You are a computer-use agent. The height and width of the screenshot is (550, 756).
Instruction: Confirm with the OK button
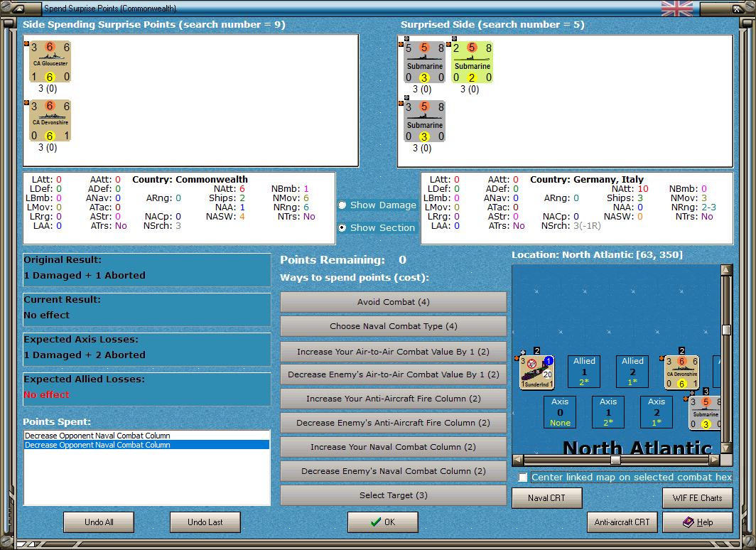point(383,522)
